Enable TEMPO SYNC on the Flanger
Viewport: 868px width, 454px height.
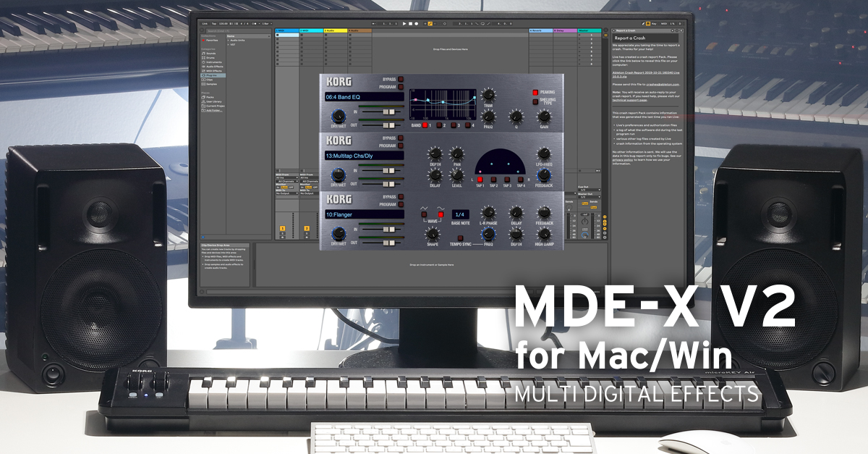coord(460,237)
